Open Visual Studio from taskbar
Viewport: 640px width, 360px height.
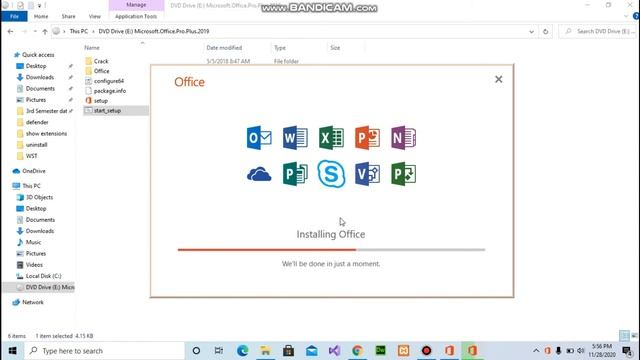[x=334, y=351]
